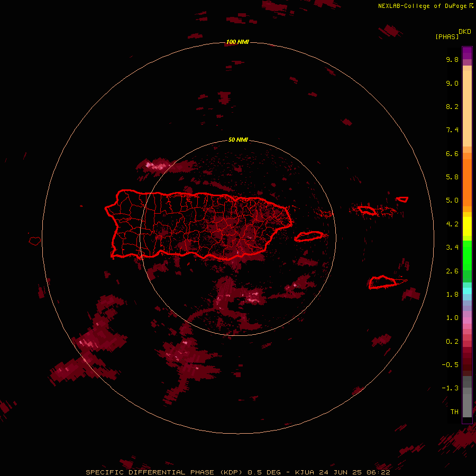Click the 50 NMI range ring label

238,140
